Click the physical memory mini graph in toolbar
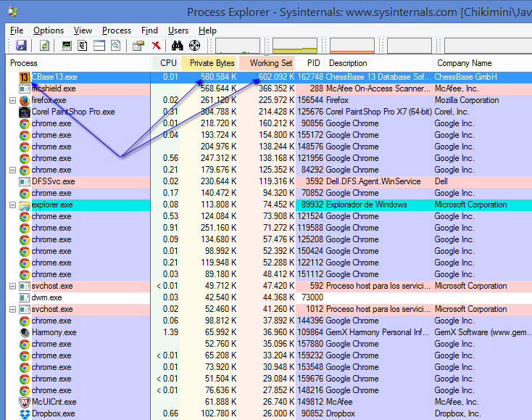Viewport: 532px width, 420px height. point(352,46)
